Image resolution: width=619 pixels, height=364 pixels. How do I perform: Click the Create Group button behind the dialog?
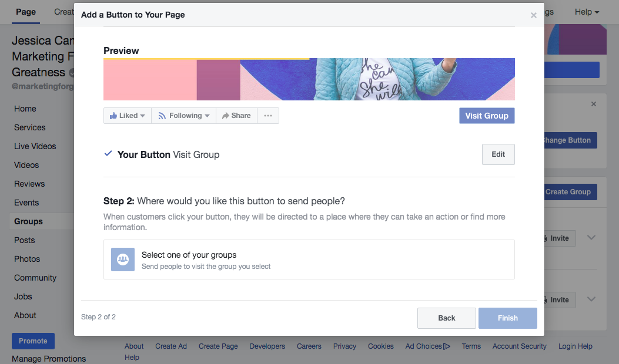pyautogui.click(x=570, y=191)
